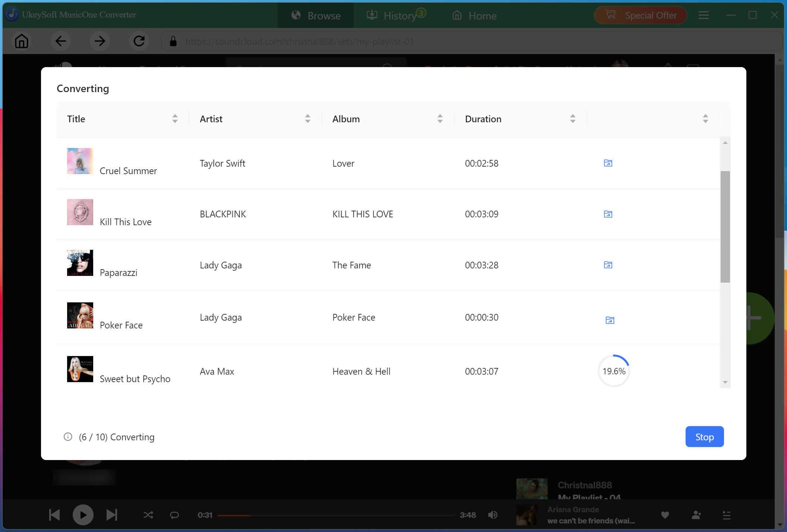Open the Special Offer button
This screenshot has width=787, height=532.
tap(640, 15)
